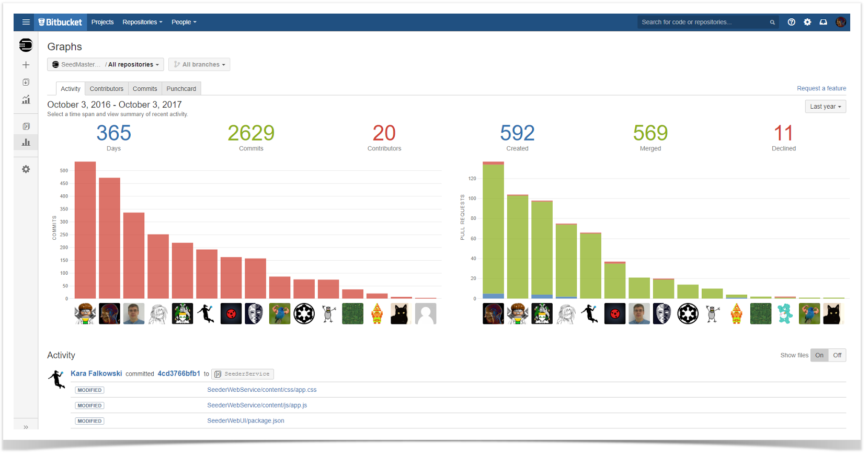Click the sidebar plus create icon
The width and height of the screenshot is (868, 455).
[26, 65]
